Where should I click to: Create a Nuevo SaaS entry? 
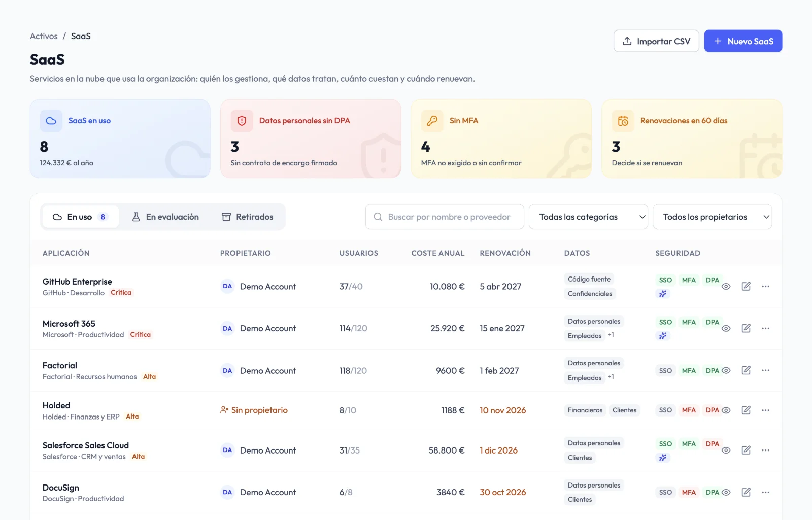(x=743, y=41)
